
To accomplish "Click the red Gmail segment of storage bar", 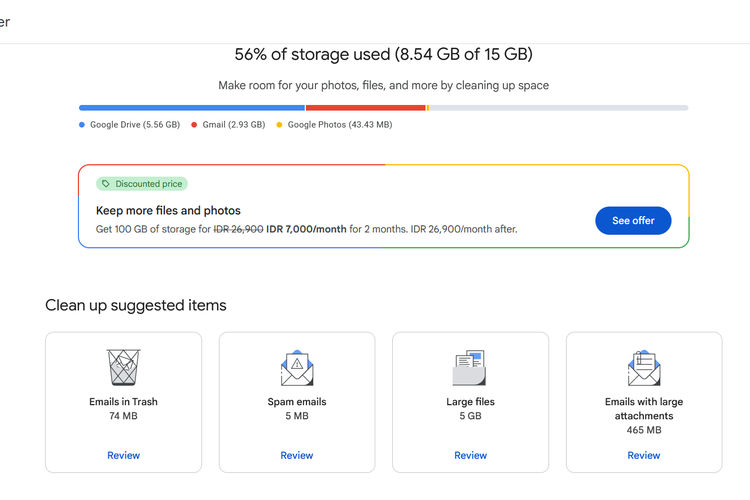I will coord(365,107).
